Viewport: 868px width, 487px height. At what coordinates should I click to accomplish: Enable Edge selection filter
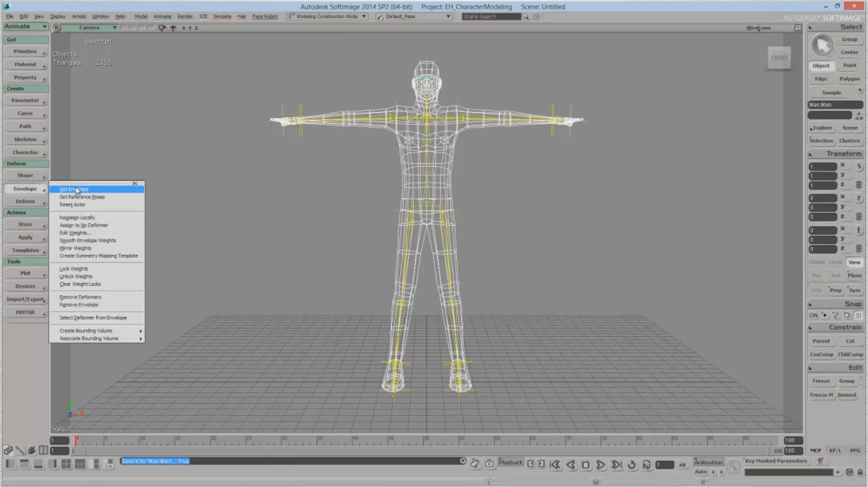(821, 79)
